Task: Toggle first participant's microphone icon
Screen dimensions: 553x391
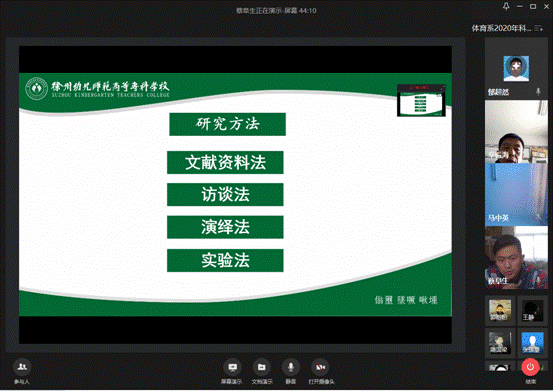Action: click(538, 92)
